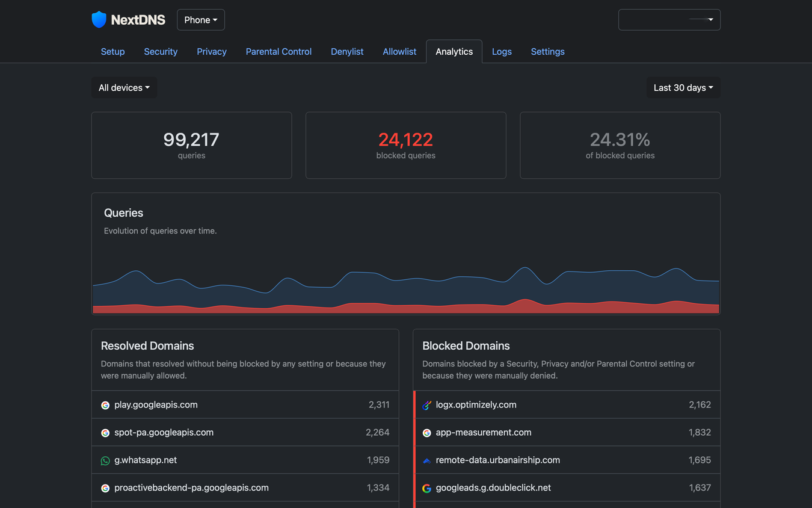Click the 2,264 count value
This screenshot has width=812, height=508.
pos(378,433)
